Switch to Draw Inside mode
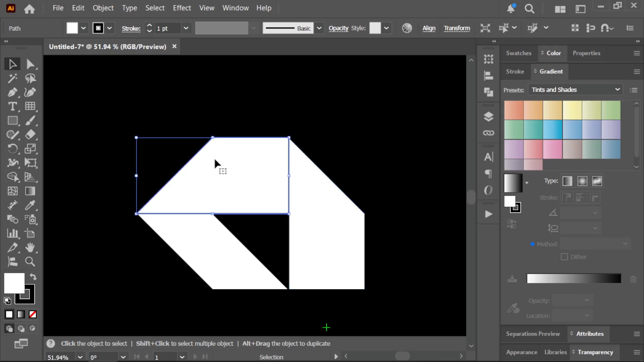Viewport: 644px width, 362px height. coord(33,328)
